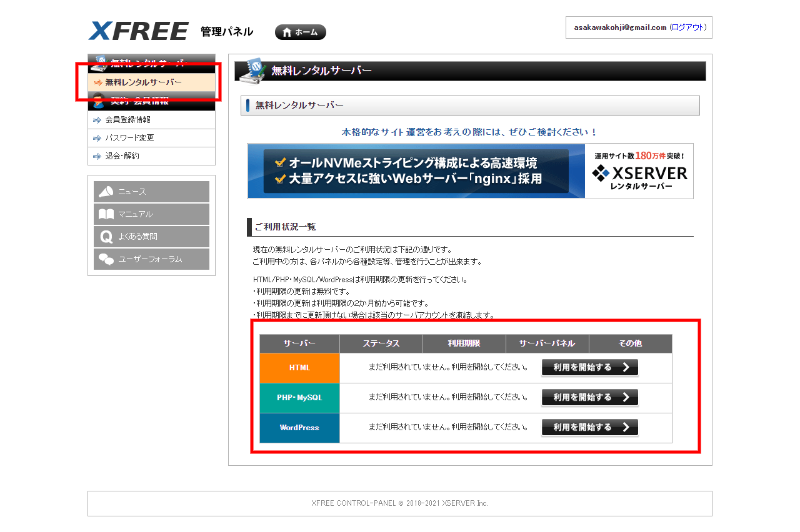Image resolution: width=800 pixels, height=532 pixels.
Task: Click the orange HTML server cell
Action: pyautogui.click(x=299, y=368)
